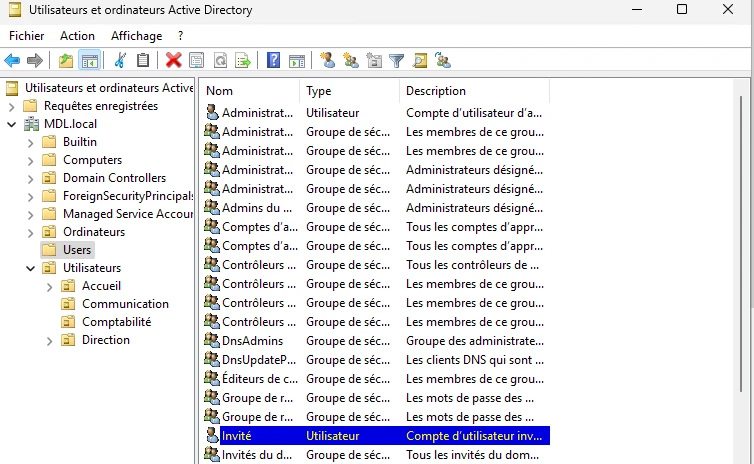Image resolution: width=754 pixels, height=464 pixels.
Task: Click the Find objects toolbar icon
Action: 420,61
